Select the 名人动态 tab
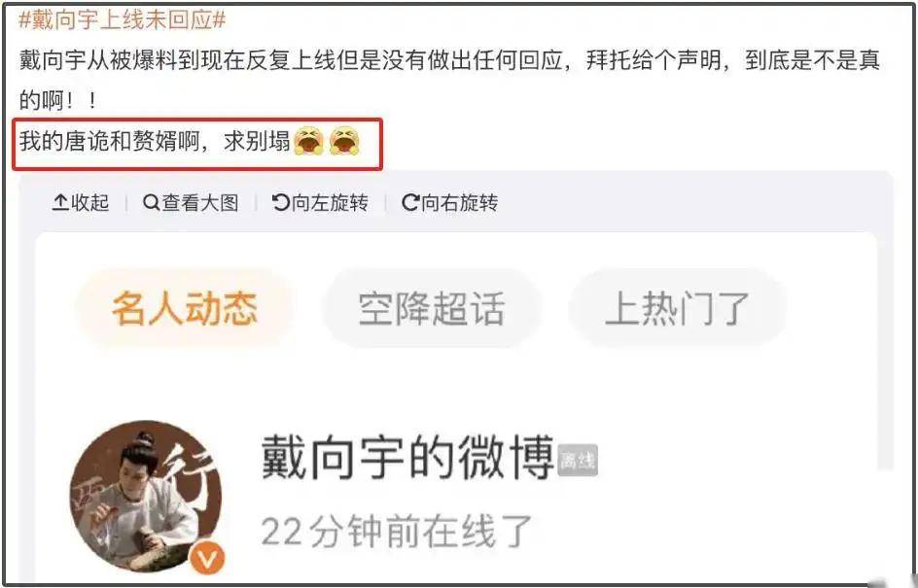The width and height of the screenshot is (918, 588). click(x=185, y=308)
